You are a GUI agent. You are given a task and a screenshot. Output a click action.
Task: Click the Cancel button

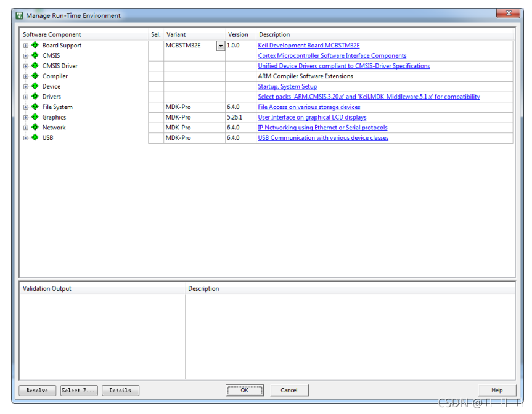pyautogui.click(x=289, y=390)
